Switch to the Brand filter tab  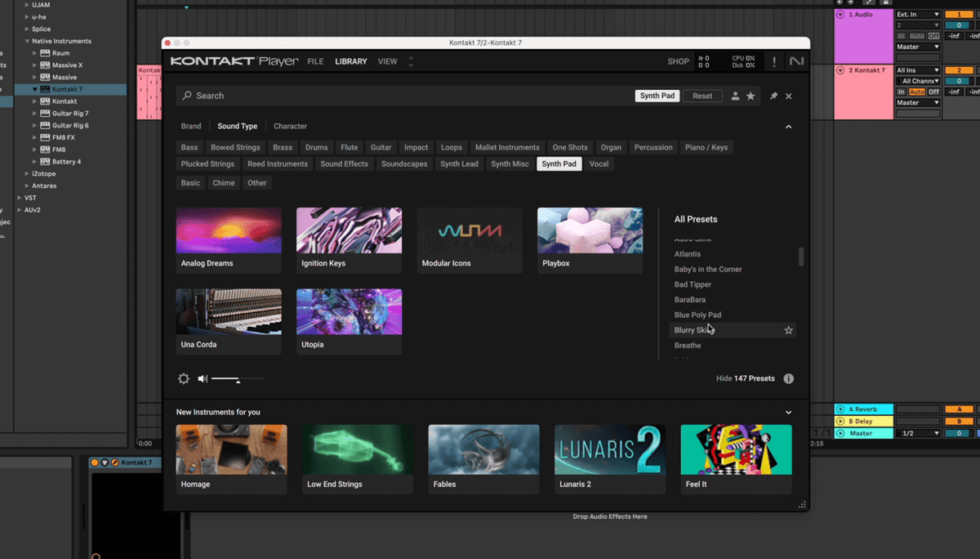pyautogui.click(x=191, y=127)
